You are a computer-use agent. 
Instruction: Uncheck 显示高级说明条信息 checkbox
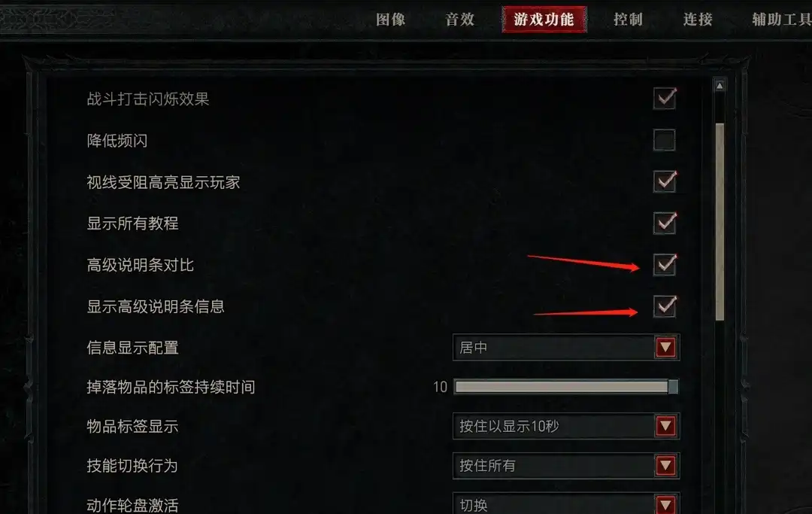[x=665, y=306]
